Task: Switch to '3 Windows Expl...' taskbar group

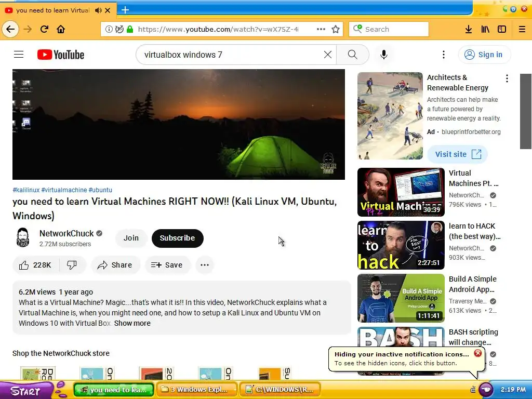Action: 197,390
